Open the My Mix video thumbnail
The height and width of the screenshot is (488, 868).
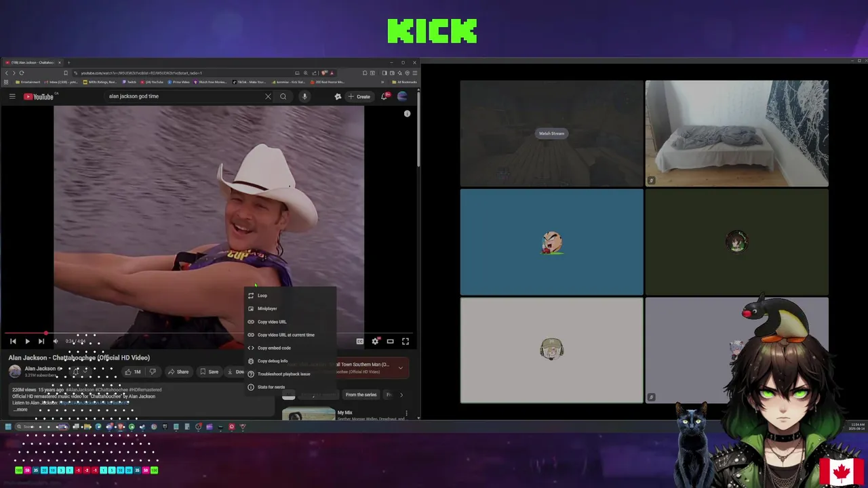309,414
